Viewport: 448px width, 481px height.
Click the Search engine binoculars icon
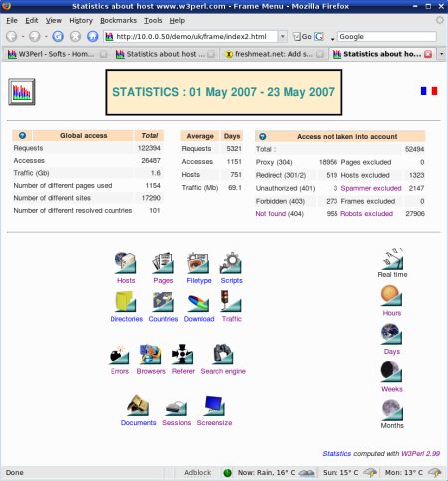(223, 355)
